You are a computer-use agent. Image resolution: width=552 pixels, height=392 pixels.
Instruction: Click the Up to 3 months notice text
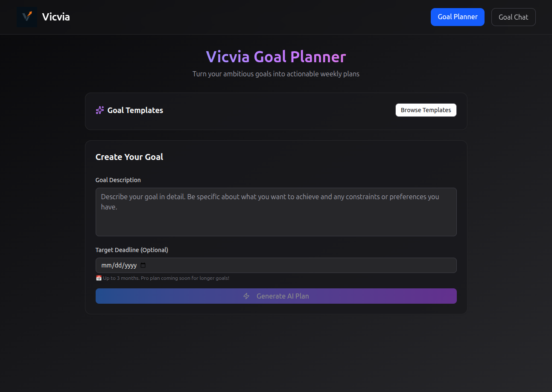166,278
